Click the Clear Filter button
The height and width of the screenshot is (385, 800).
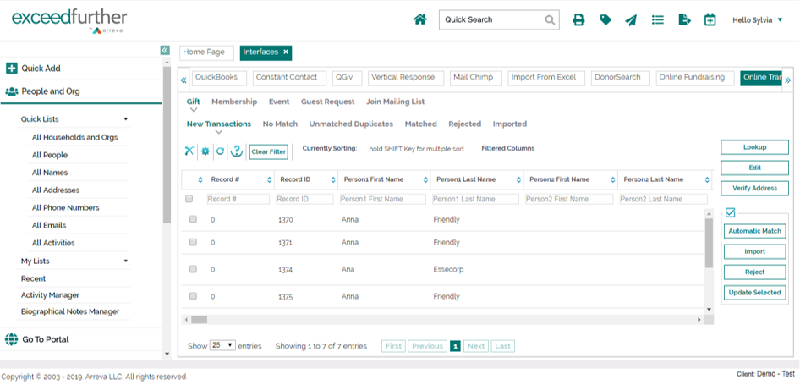pos(268,152)
